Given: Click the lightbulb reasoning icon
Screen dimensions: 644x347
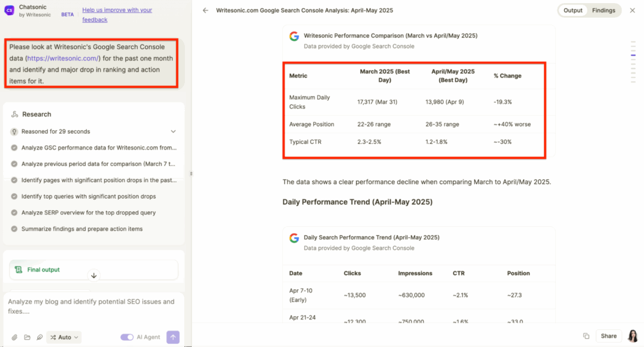Looking at the screenshot, I should coord(14,131).
